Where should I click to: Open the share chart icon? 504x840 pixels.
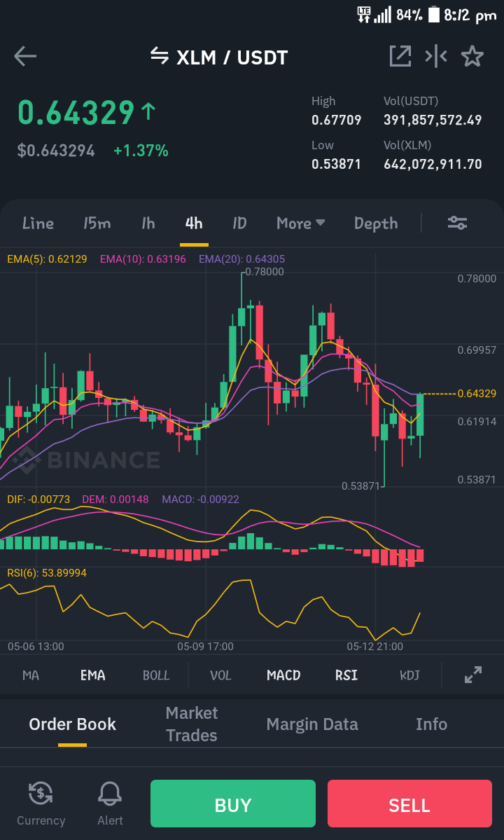click(400, 56)
